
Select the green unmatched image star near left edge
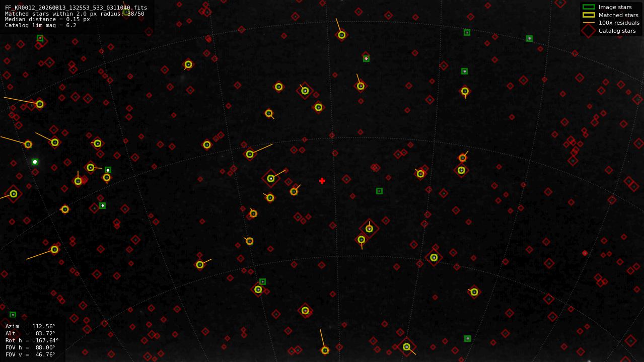click(34, 162)
